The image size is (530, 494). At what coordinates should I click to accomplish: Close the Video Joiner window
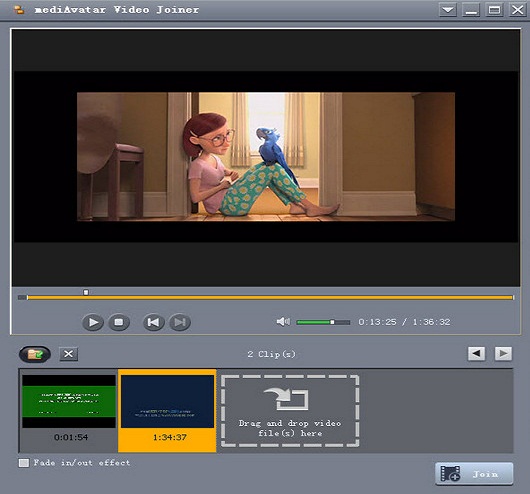[x=518, y=9]
